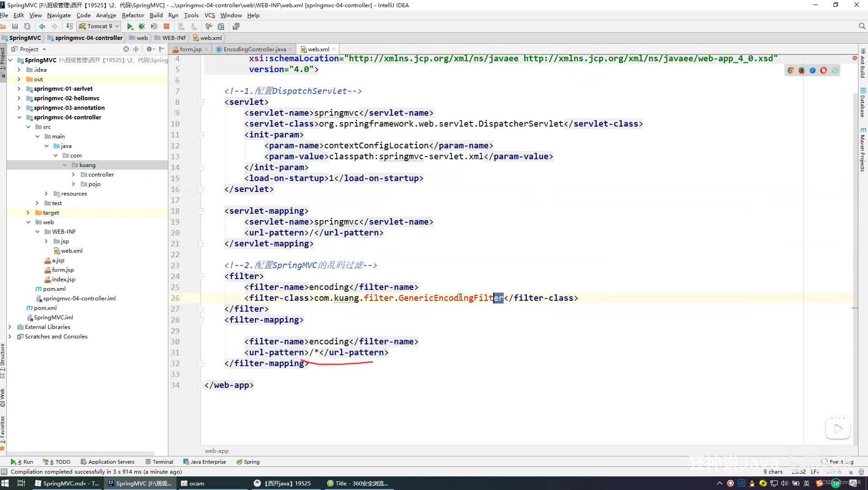Click the red error indicator atop the editor scrollbar
Screen dimensions: 868x490
(855, 59)
